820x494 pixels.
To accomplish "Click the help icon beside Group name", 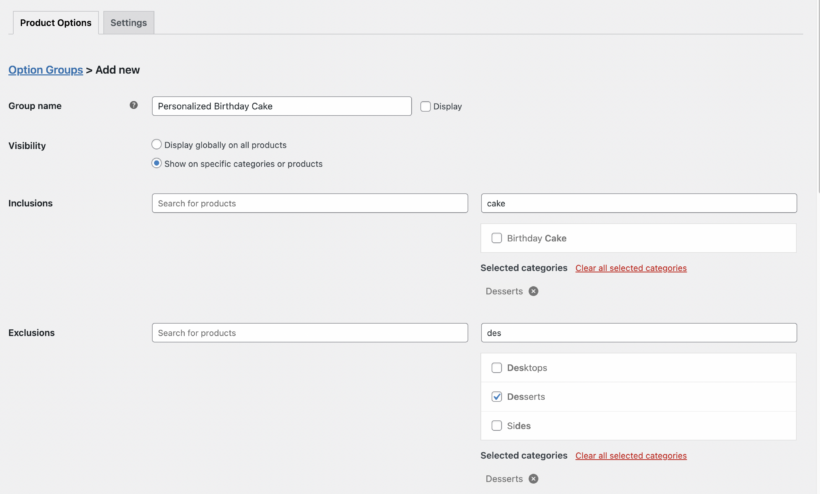I will (134, 106).
